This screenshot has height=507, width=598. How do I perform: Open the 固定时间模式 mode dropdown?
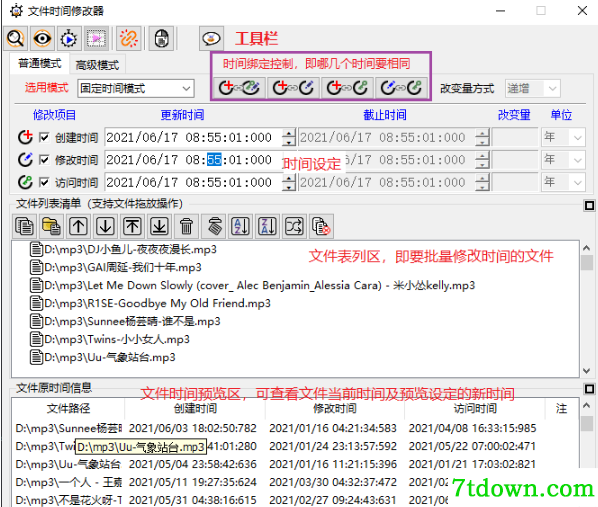tap(136, 89)
